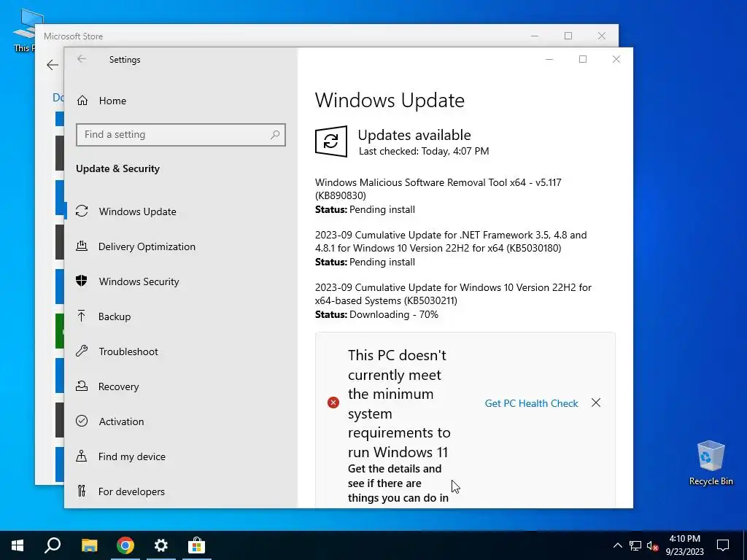Click the Windows Update refresh arrows icon
747x560 pixels.
coord(82,211)
